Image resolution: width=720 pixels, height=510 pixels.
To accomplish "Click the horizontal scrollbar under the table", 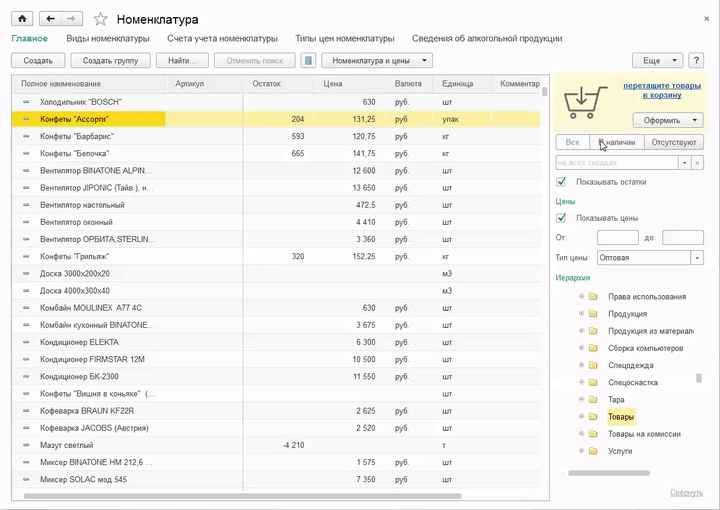I will 240,496.
